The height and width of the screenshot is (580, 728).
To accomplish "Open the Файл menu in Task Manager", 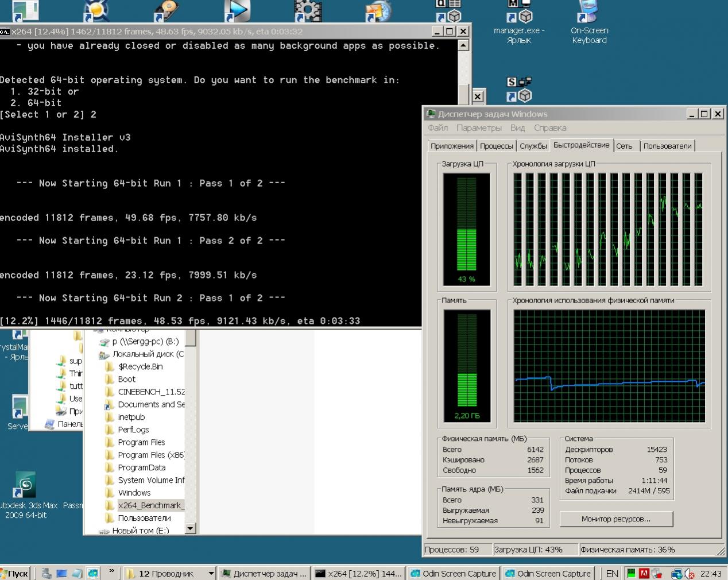I will pyautogui.click(x=437, y=127).
